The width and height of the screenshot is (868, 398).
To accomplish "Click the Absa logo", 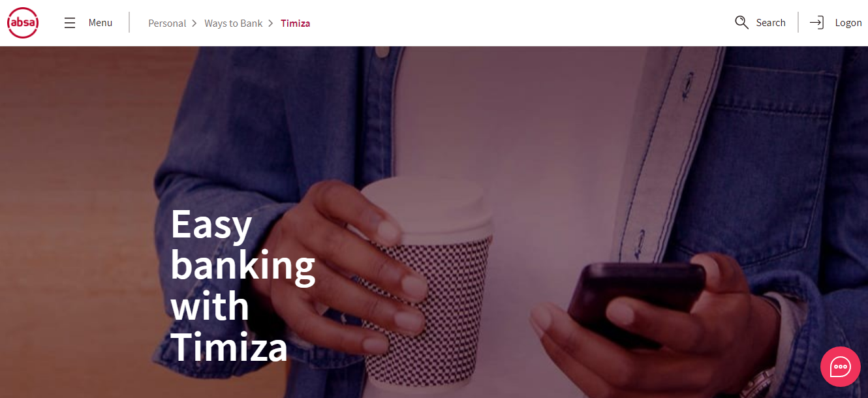I will click(x=23, y=23).
